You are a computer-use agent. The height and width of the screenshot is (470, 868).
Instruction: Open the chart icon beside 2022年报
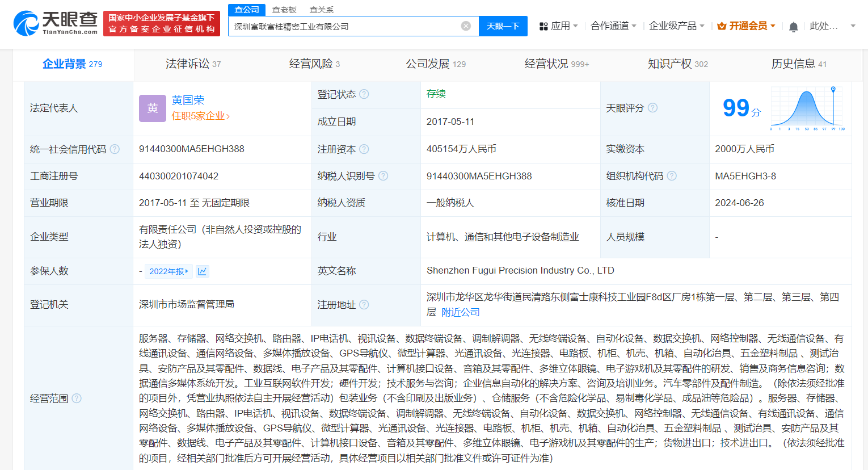pyautogui.click(x=203, y=271)
